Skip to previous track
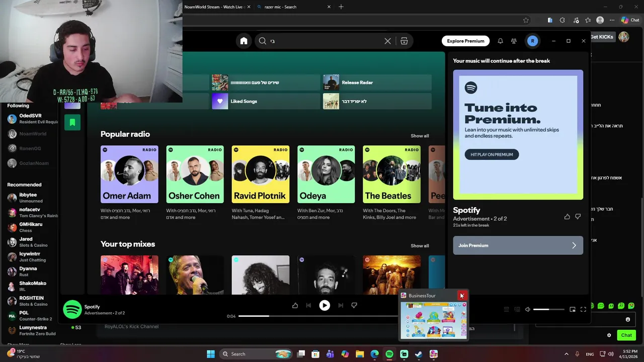The image size is (644, 362). point(308,305)
